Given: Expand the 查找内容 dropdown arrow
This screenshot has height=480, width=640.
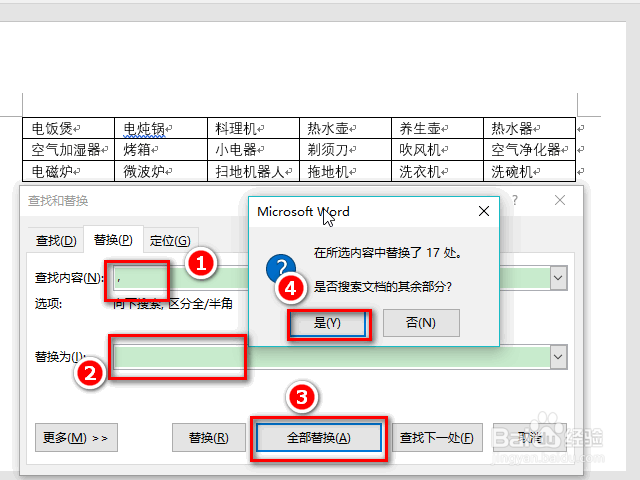Looking at the screenshot, I should pos(558,278).
